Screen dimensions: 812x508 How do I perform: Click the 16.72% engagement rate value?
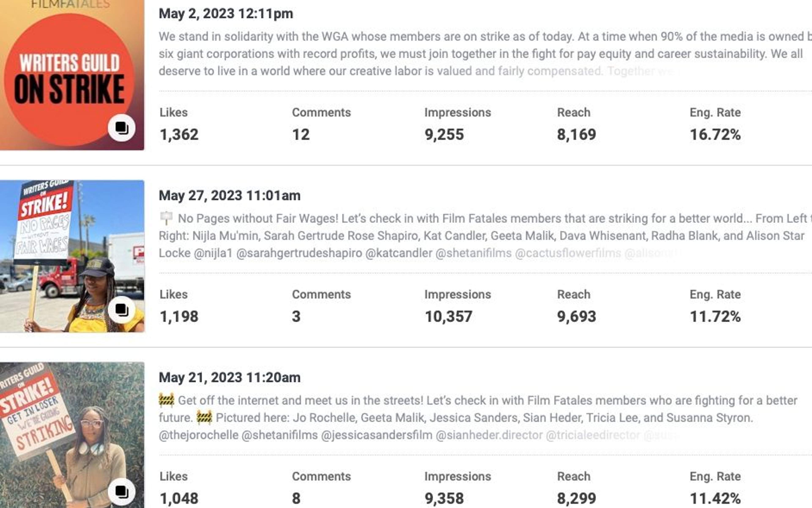(715, 135)
